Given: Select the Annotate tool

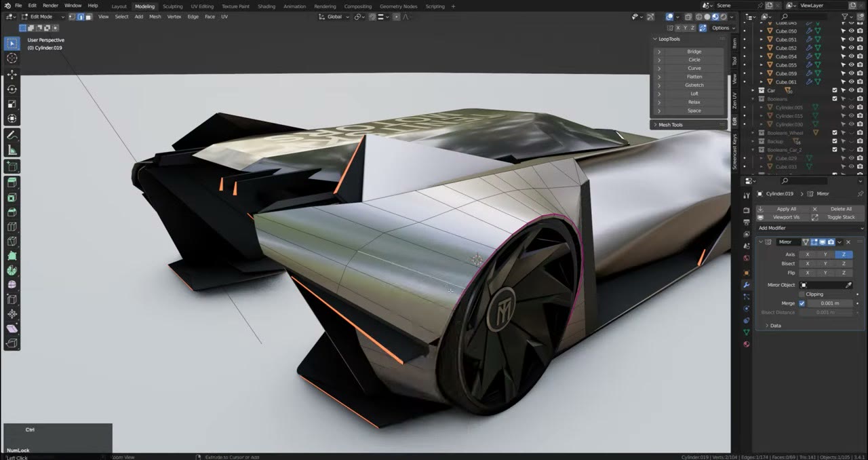Looking at the screenshot, I should pos(12,136).
